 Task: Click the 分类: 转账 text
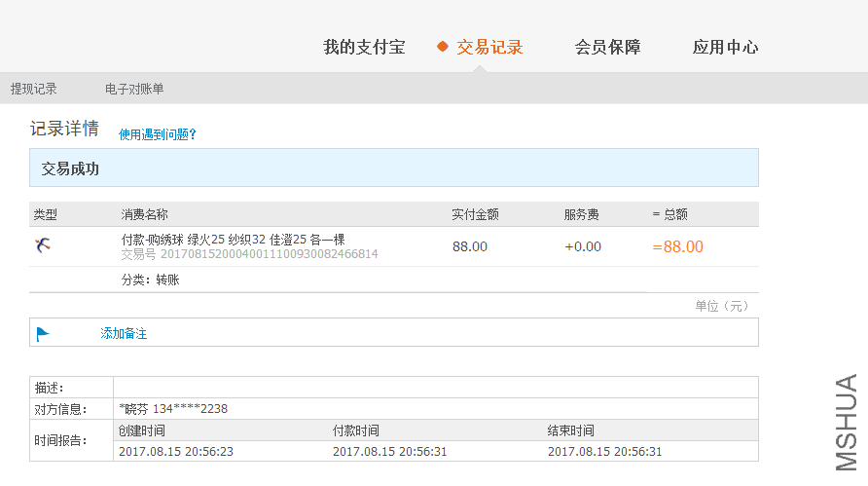151,280
